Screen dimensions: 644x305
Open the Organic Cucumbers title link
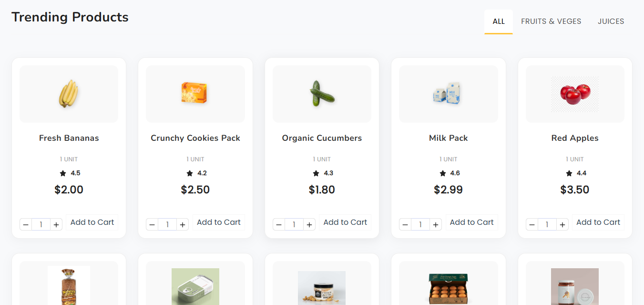[x=322, y=138]
